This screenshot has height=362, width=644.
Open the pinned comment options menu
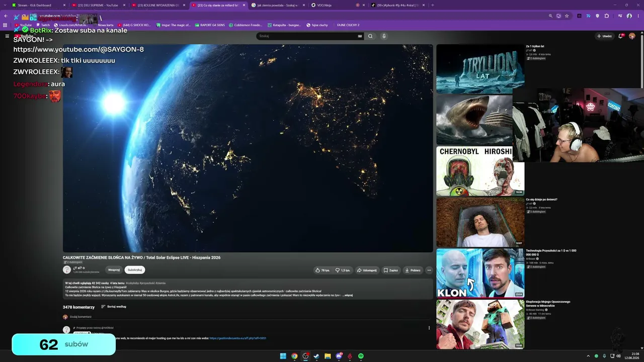pos(429,328)
